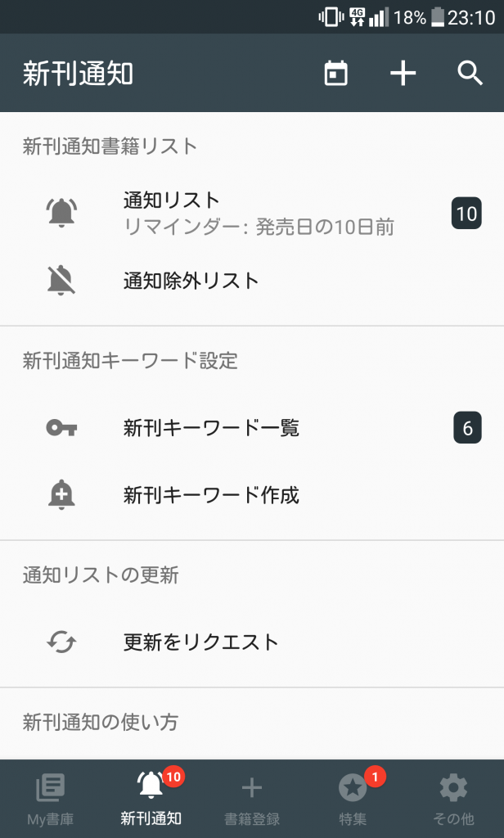Open 通知除外リスト entry

(x=191, y=281)
